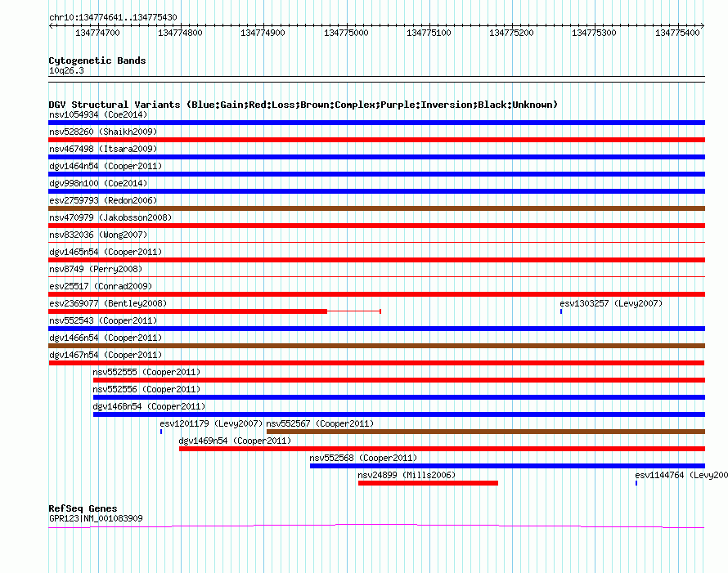Click ruler position 134774900
Viewport: 728px width, 573px height.
coord(263,33)
